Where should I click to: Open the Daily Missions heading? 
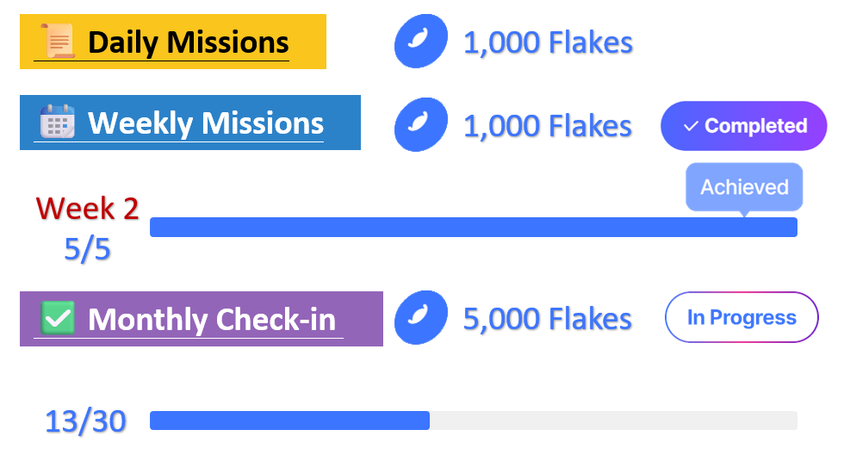coord(188,43)
